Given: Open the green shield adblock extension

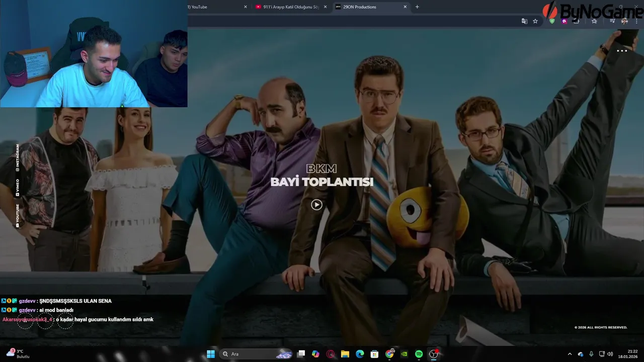Looking at the screenshot, I should [552, 21].
